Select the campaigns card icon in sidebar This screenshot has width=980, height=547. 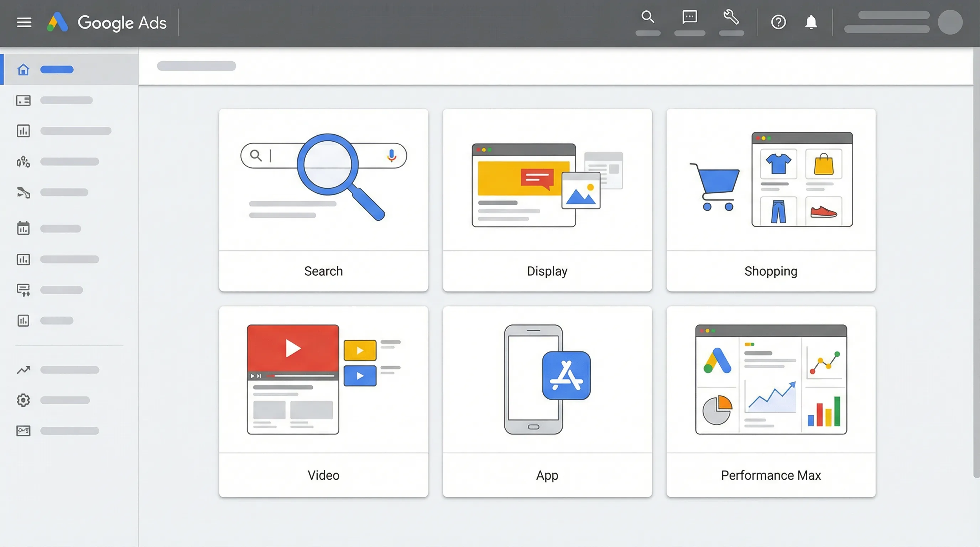(x=23, y=100)
